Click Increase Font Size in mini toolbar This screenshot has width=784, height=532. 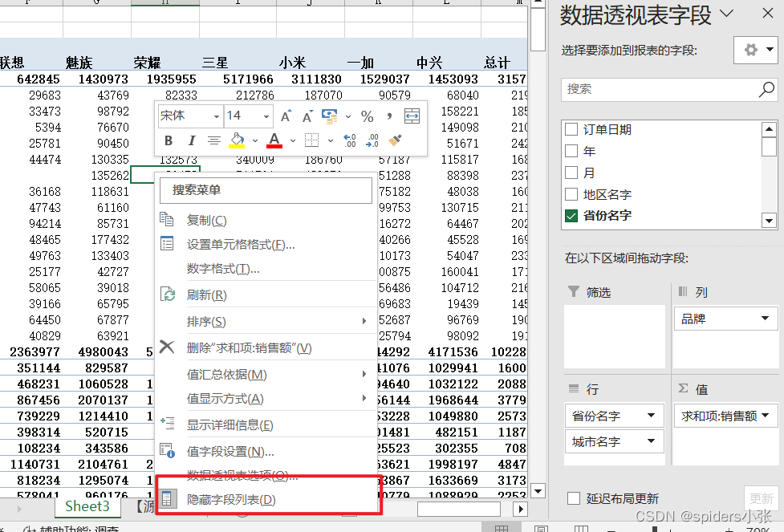286,116
